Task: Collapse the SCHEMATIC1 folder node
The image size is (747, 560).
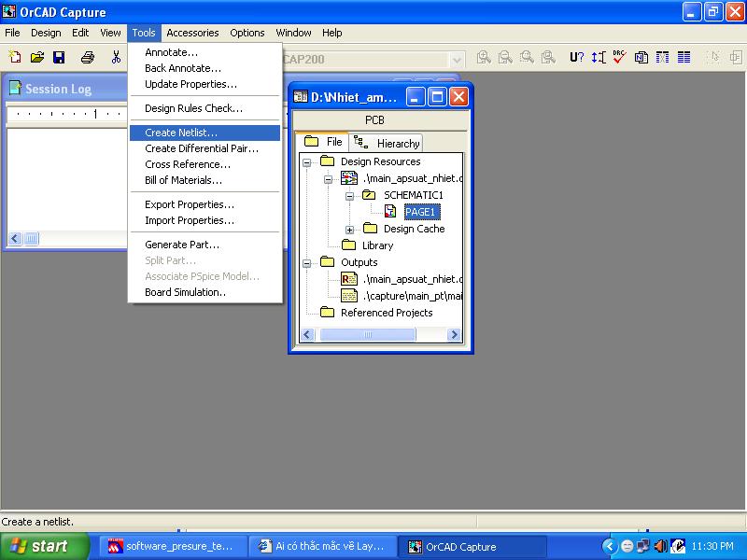Action: [x=349, y=196]
